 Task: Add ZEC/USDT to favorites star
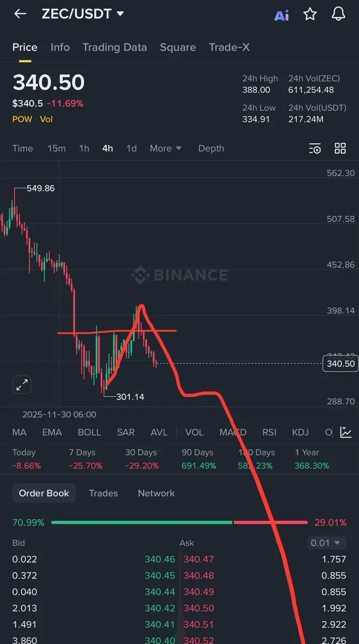tap(310, 14)
